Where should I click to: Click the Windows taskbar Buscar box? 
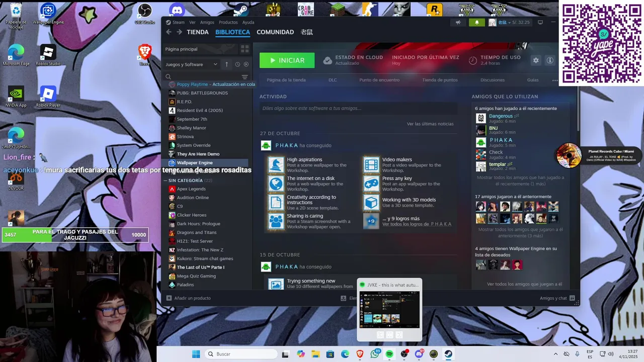click(x=242, y=354)
